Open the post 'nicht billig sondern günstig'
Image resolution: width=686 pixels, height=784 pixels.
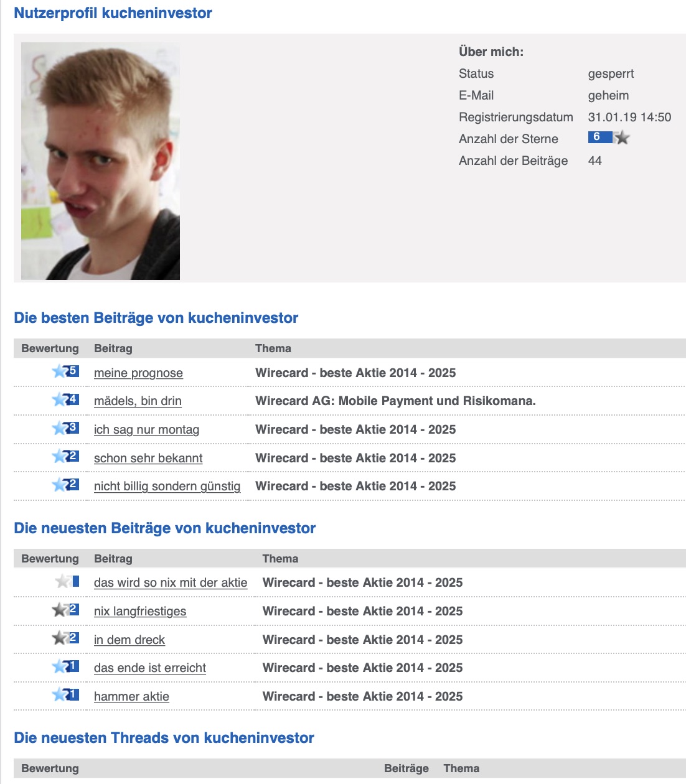(167, 486)
